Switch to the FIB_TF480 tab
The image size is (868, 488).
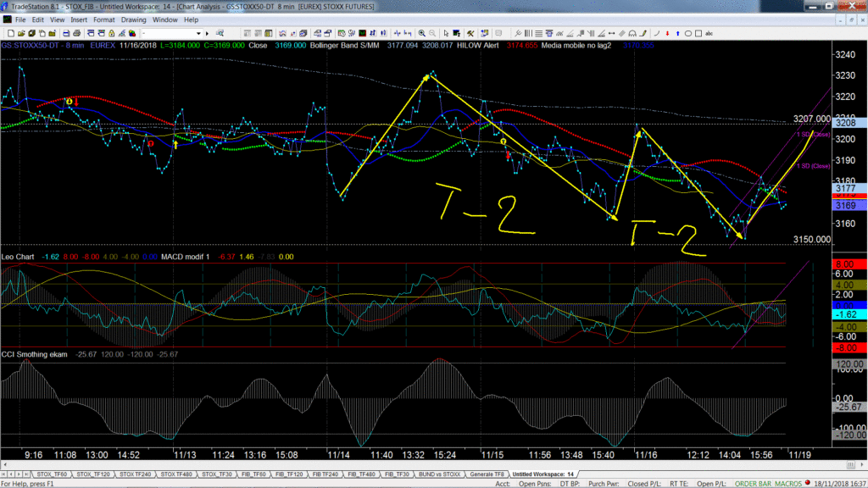point(361,474)
